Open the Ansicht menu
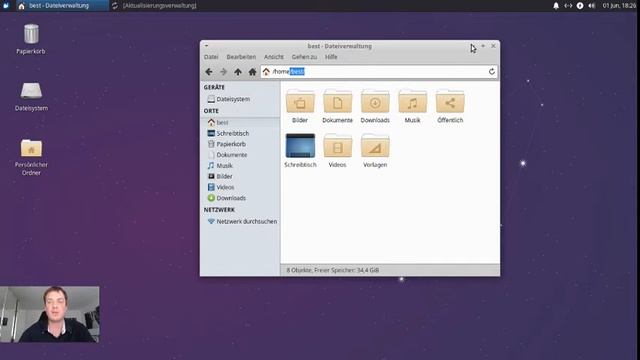This screenshot has height=360, width=640. click(x=273, y=57)
